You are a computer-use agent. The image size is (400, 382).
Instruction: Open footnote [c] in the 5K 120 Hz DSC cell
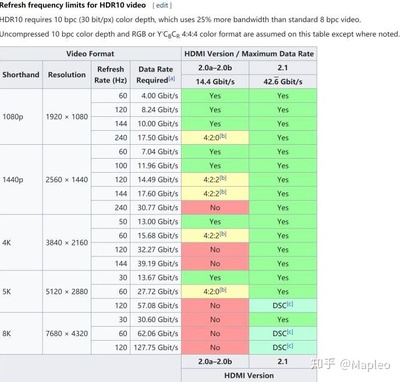[x=290, y=304]
